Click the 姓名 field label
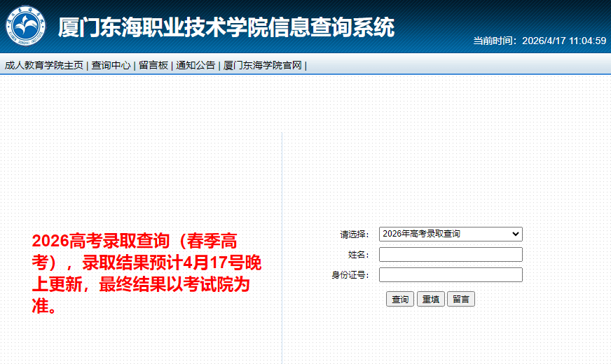Viewport: 611px width, 364px height. [x=359, y=254]
